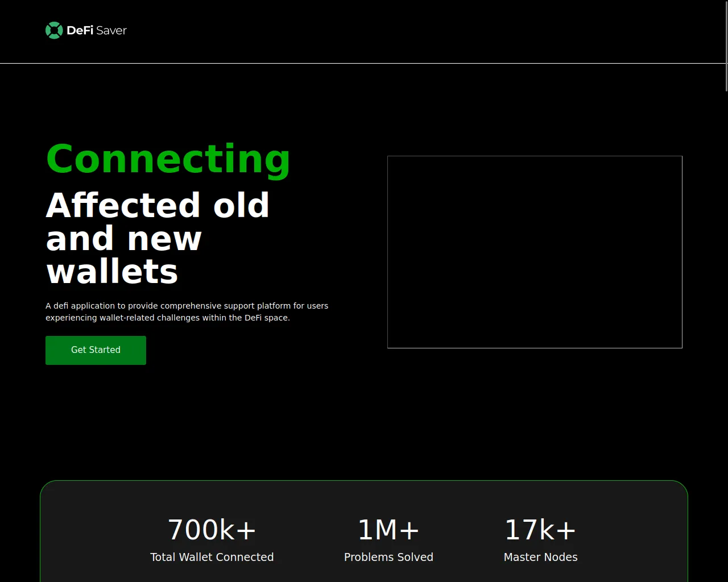Click the green DeFi Saver logo icon
Image resolution: width=728 pixels, height=582 pixels.
click(54, 30)
